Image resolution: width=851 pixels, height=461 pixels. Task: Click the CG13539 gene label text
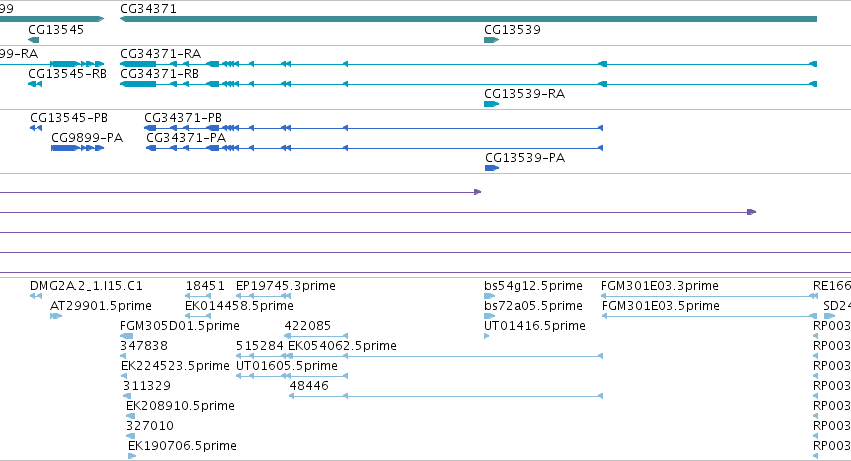click(x=512, y=30)
